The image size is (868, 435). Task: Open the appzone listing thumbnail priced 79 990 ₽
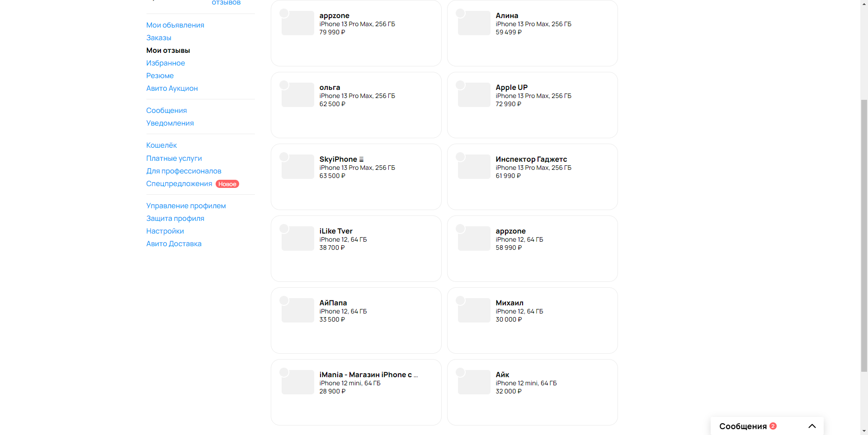tap(298, 23)
